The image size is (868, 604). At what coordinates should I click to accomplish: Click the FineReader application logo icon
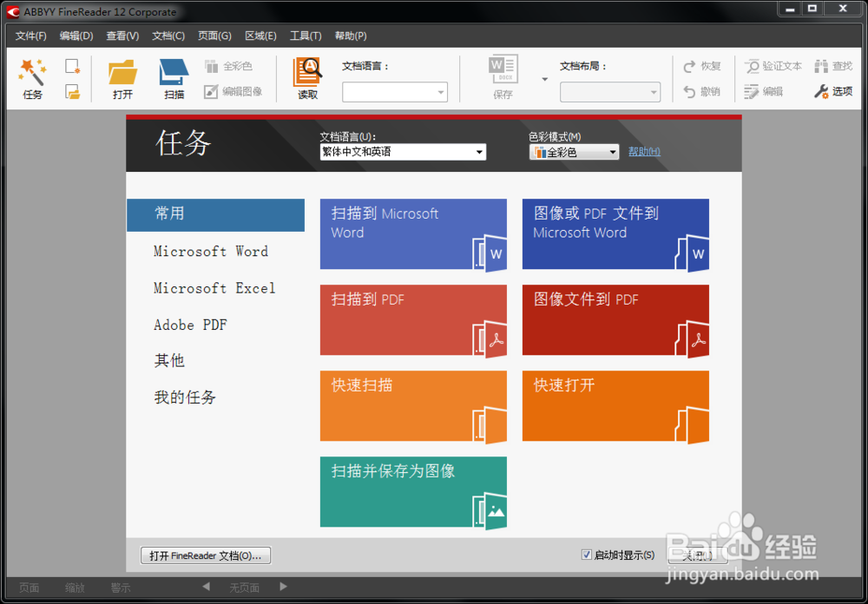pos(13,11)
